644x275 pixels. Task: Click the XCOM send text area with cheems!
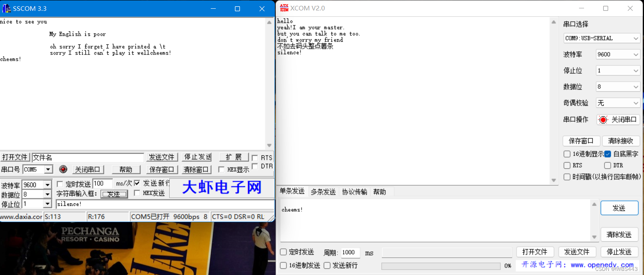[435, 220]
